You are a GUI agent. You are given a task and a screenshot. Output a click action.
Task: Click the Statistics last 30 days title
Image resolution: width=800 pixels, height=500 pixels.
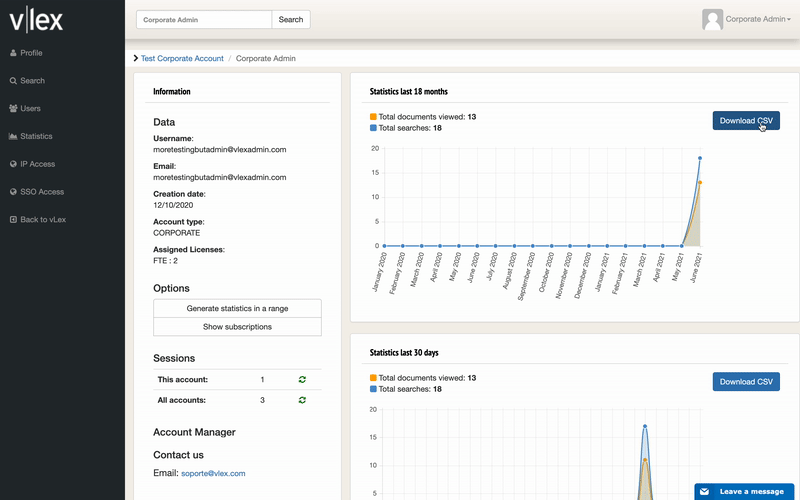click(404, 353)
